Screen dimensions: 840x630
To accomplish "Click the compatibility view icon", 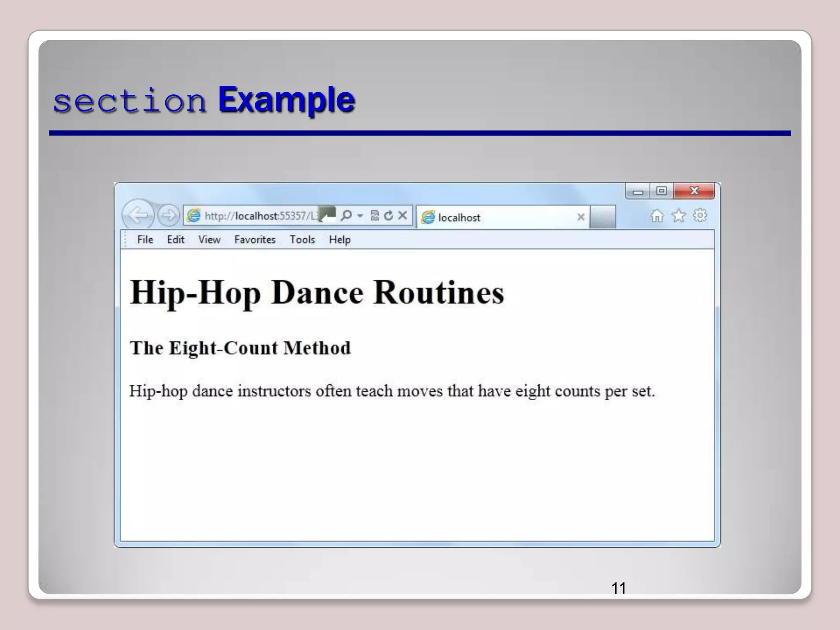I will tap(374, 215).
